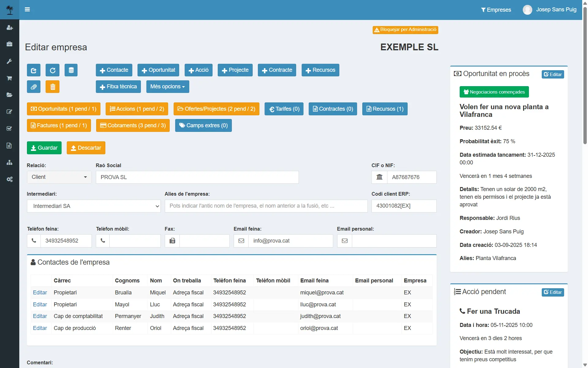The width and height of the screenshot is (588, 368).
Task: Click Negociacions començades status button
Action: click(x=494, y=92)
